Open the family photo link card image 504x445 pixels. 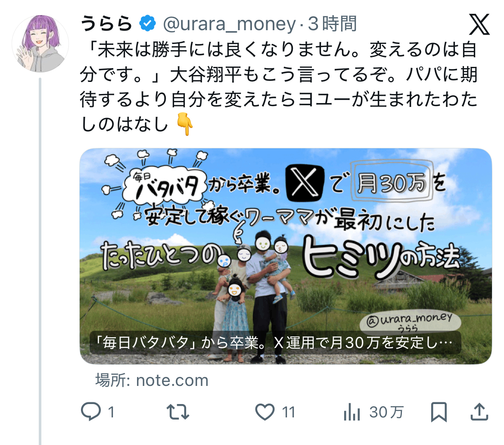click(286, 256)
